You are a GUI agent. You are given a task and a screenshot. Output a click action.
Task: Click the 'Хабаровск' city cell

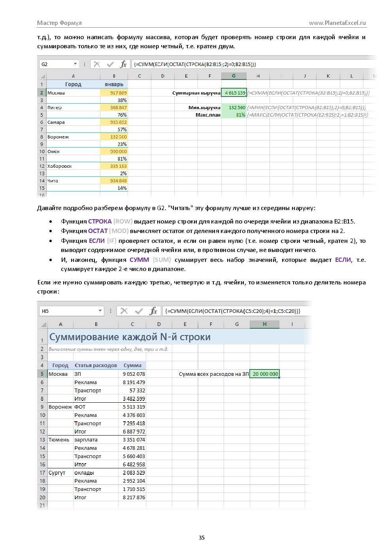coord(73,166)
